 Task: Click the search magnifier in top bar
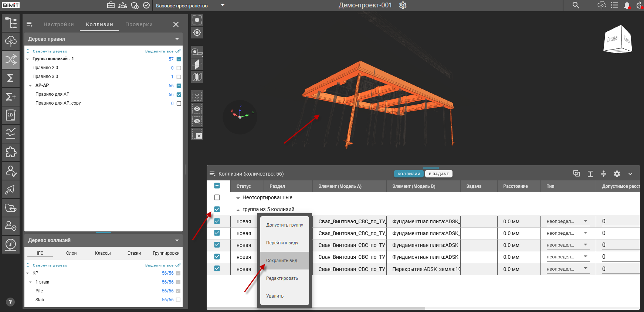pos(576,5)
